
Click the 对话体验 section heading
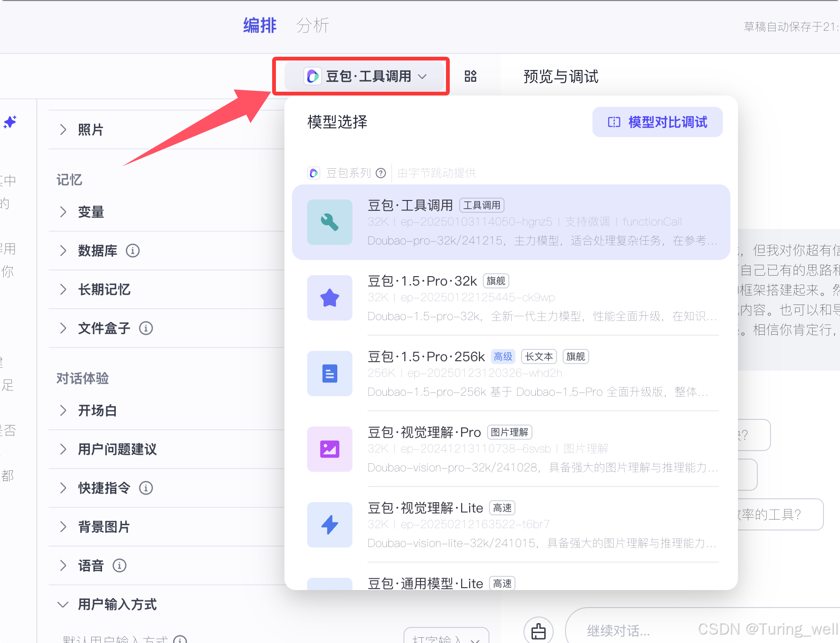tap(83, 378)
